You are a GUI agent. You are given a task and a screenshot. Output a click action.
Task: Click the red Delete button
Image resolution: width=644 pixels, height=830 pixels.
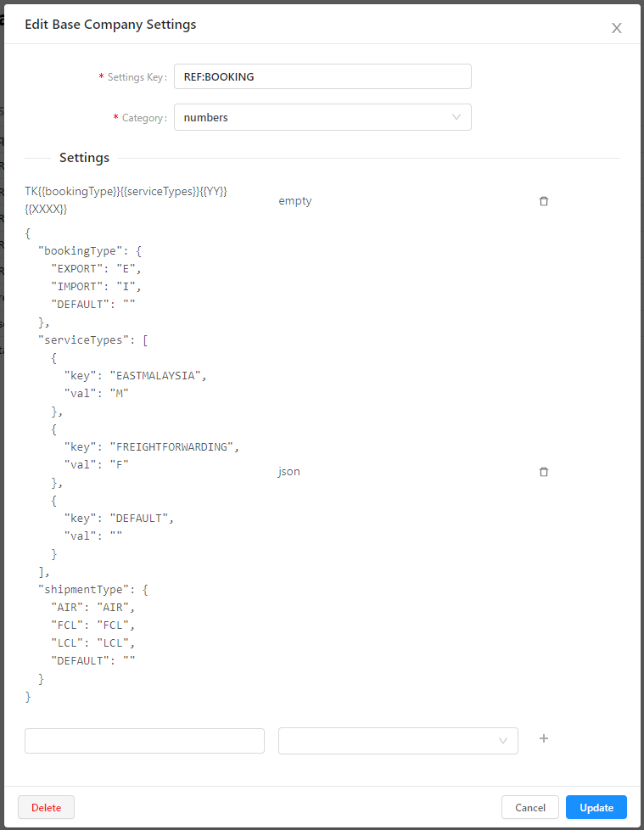pyautogui.click(x=46, y=807)
